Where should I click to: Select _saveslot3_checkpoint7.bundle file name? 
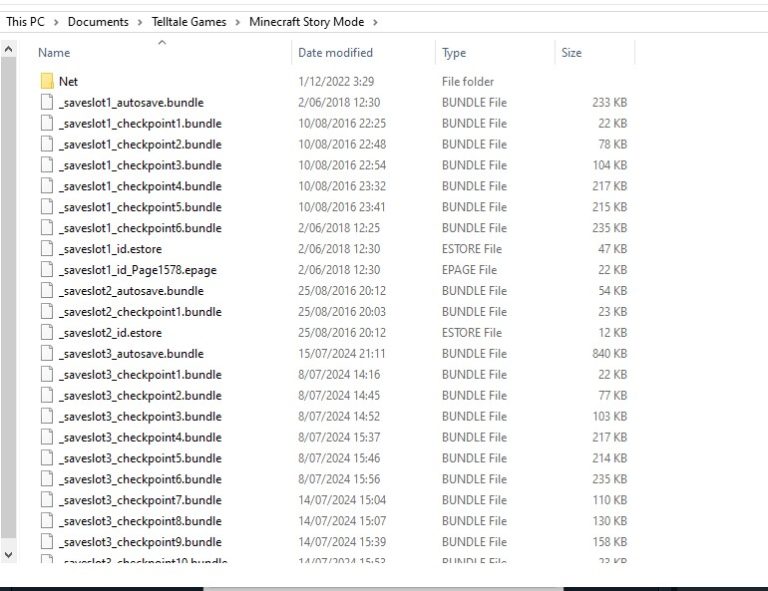[x=140, y=500]
